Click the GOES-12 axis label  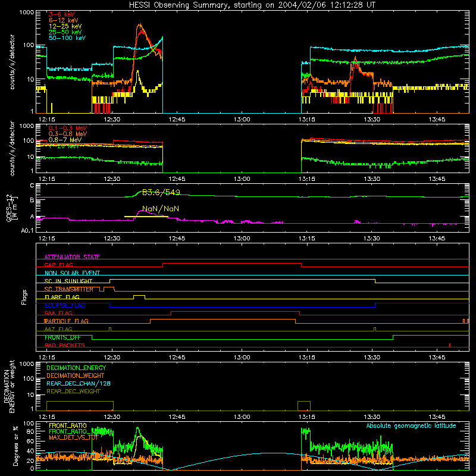tap(11, 208)
